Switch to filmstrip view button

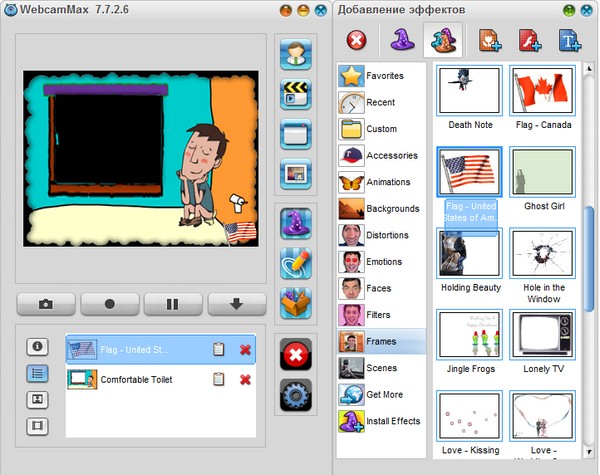pyautogui.click(x=39, y=427)
